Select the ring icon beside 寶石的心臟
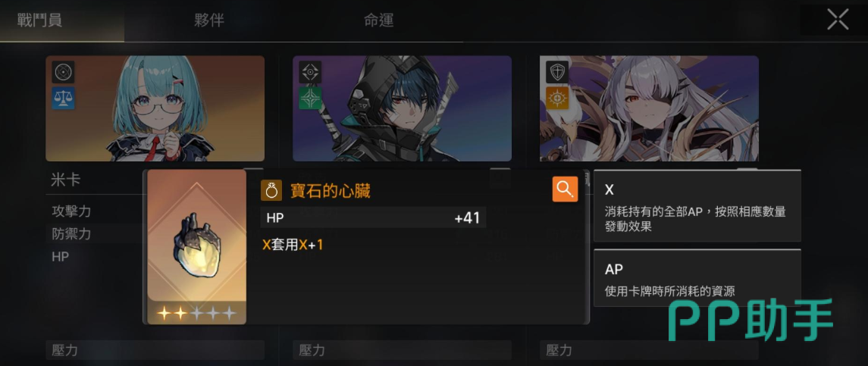This screenshot has width=868, height=366. (x=271, y=191)
